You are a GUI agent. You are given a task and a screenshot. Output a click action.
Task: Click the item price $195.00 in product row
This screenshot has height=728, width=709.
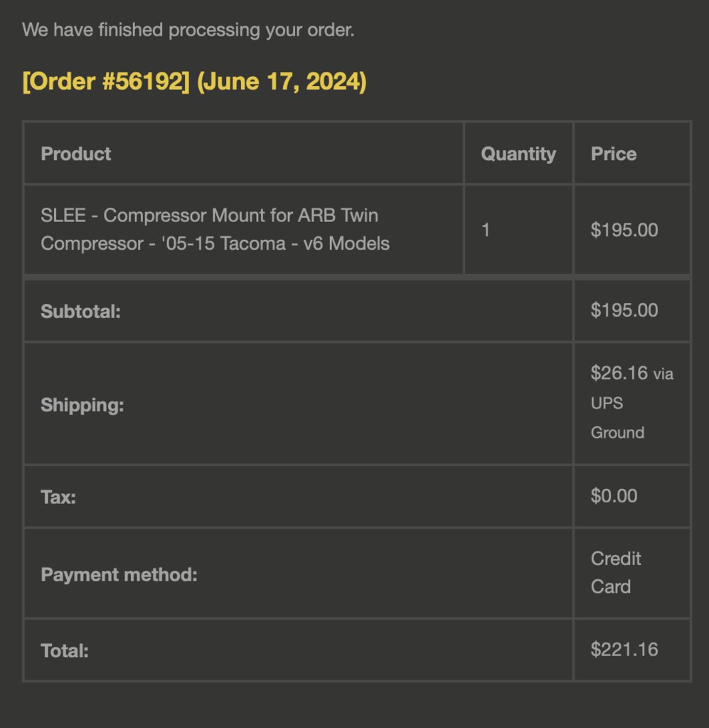[624, 230]
